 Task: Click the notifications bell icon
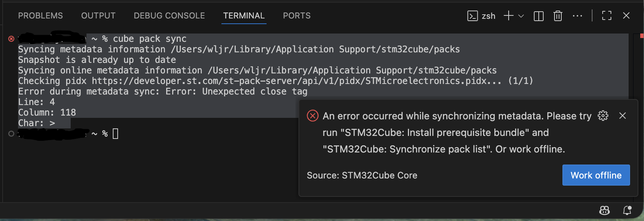pos(627,210)
